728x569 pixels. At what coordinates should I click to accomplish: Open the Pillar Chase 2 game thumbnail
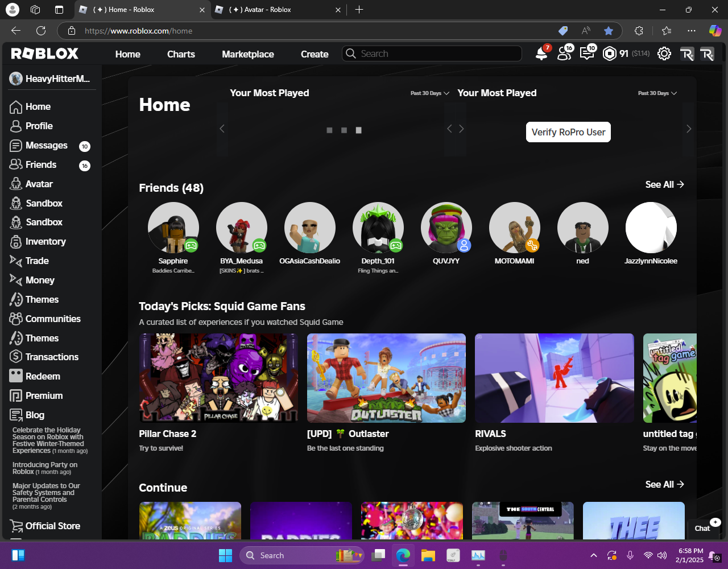pyautogui.click(x=218, y=378)
